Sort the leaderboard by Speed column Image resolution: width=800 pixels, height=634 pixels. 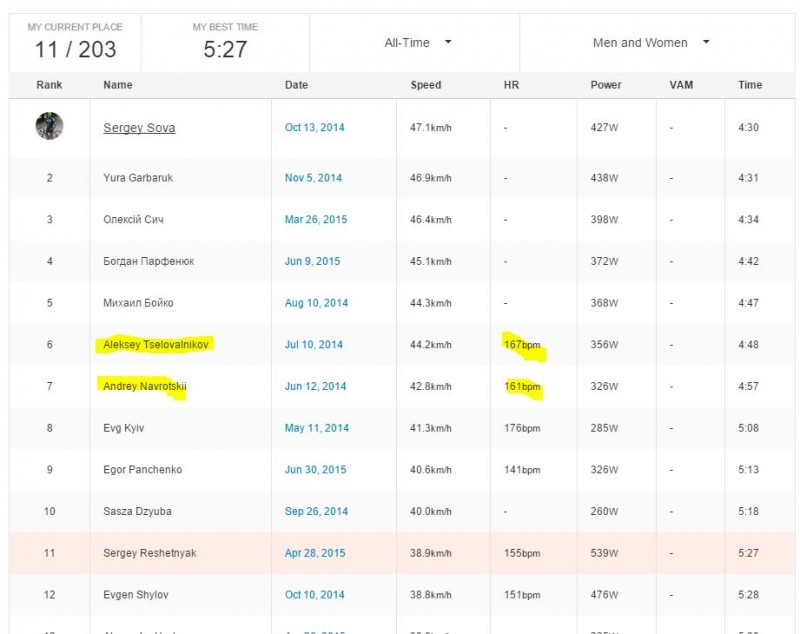tap(425, 85)
